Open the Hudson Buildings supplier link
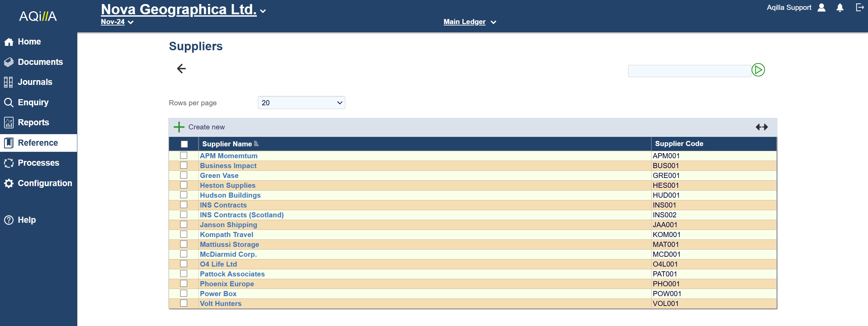Image resolution: width=868 pixels, height=326 pixels. [230, 195]
